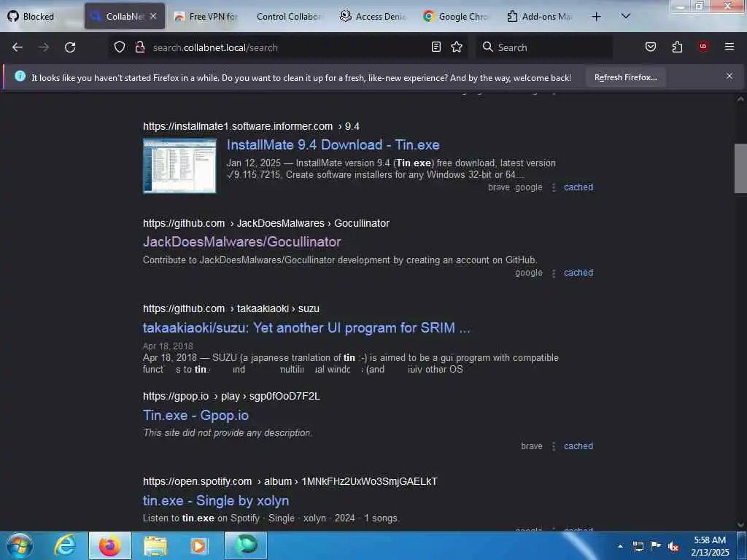Viewport: 747px width, 560px height.
Task: Dismiss the Refresh Firefox notification bar
Action: click(x=729, y=76)
